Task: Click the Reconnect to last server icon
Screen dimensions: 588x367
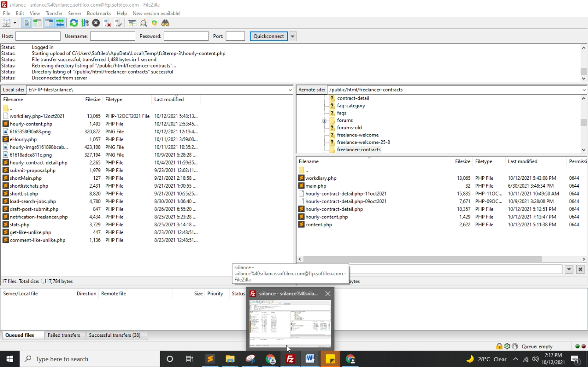Action: [x=118, y=23]
